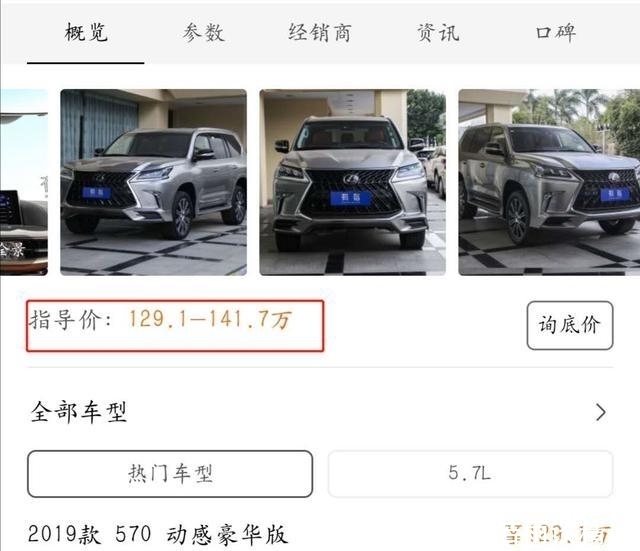Select the 5.7L filter

470,474
